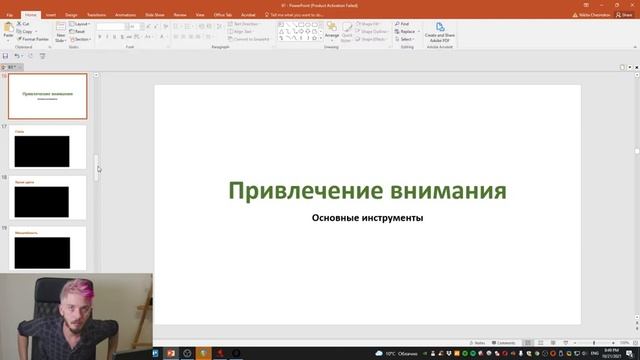Select the slide 17 thumbnail
The width and height of the screenshot is (640, 360).
click(x=47, y=147)
